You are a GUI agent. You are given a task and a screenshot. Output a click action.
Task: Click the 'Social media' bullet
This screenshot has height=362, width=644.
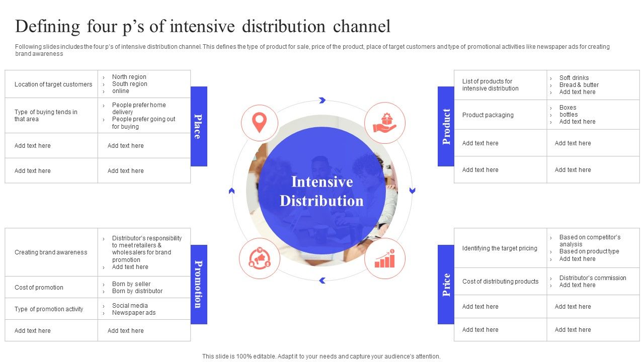pyautogui.click(x=130, y=306)
